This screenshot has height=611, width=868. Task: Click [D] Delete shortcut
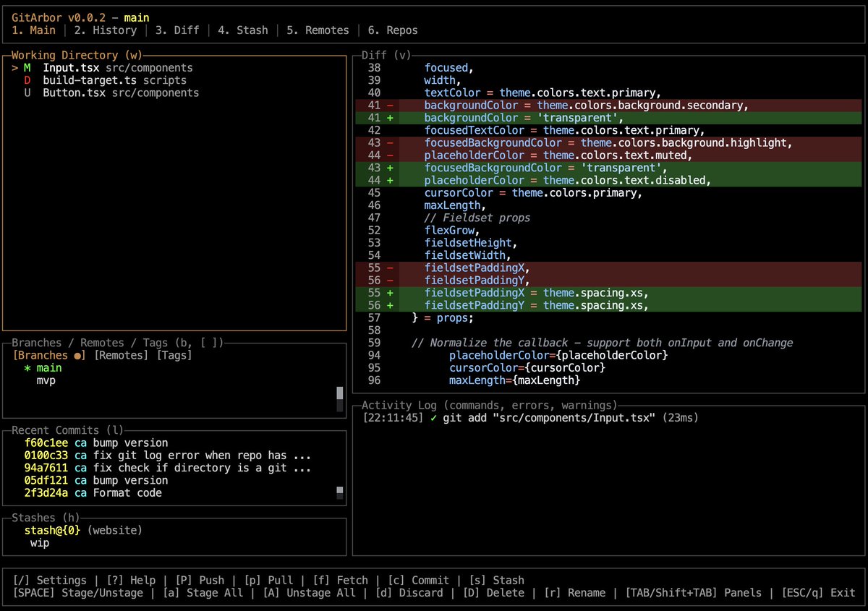492,593
